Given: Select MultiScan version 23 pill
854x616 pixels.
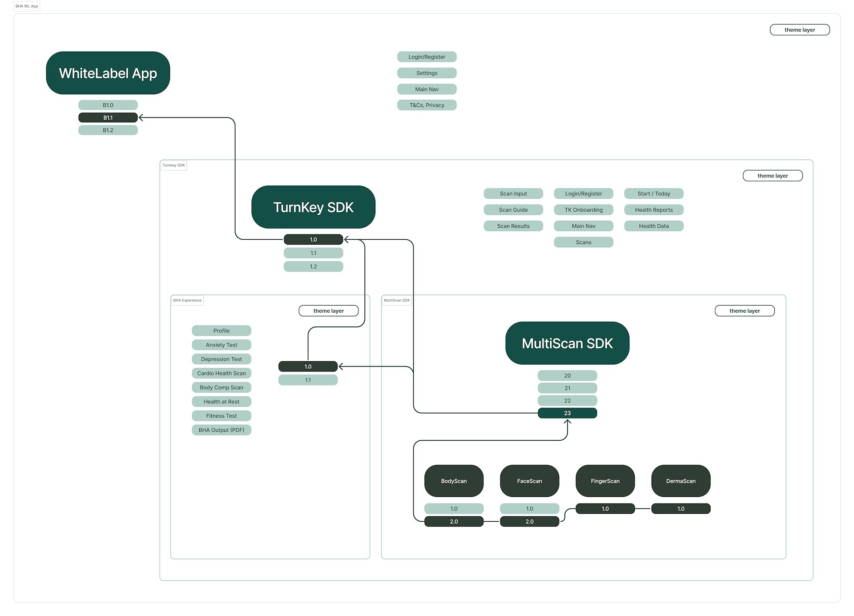Looking at the screenshot, I should click(x=567, y=413).
